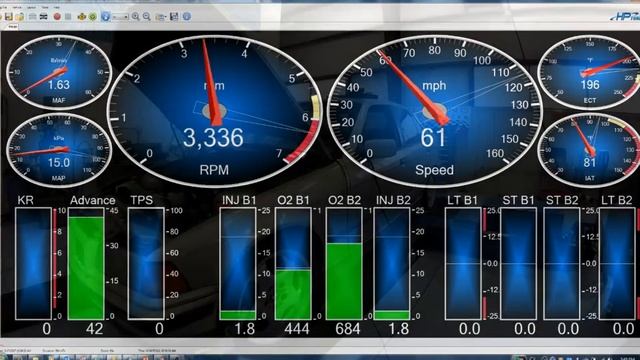This screenshot has height=360, width=640.
Task: Click the red record logging button
Action: click(57, 16)
